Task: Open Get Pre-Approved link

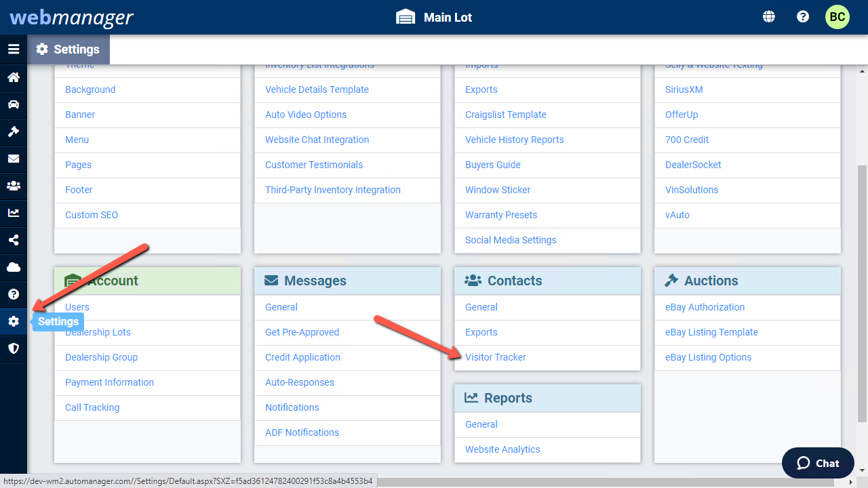Action: coord(302,332)
